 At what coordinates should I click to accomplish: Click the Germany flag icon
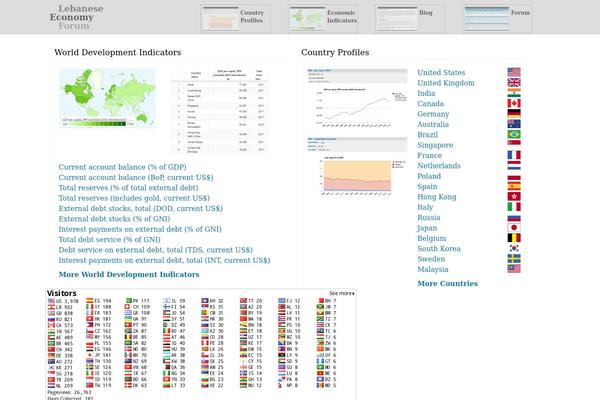click(514, 113)
